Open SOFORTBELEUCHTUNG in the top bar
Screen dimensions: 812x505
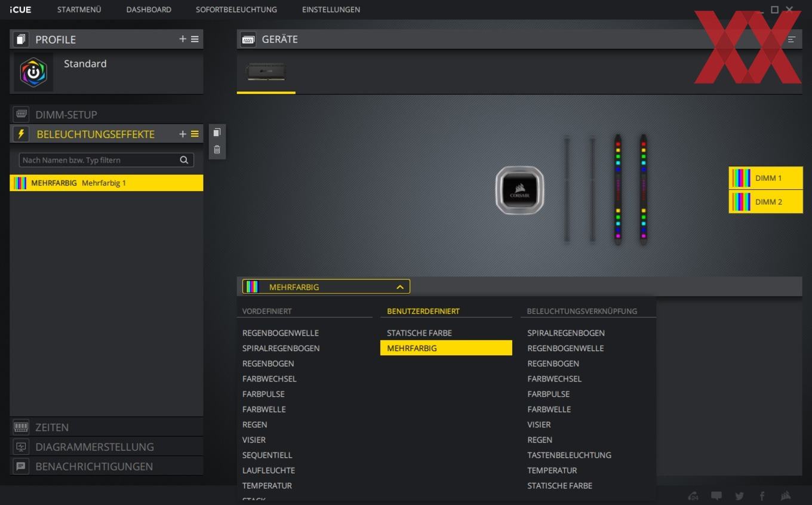coord(236,10)
